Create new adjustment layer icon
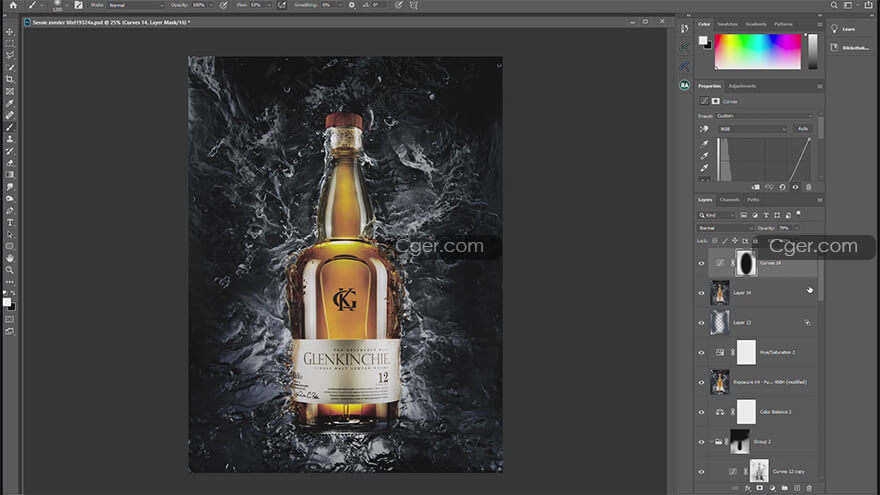This screenshot has width=880, height=495. click(x=772, y=488)
